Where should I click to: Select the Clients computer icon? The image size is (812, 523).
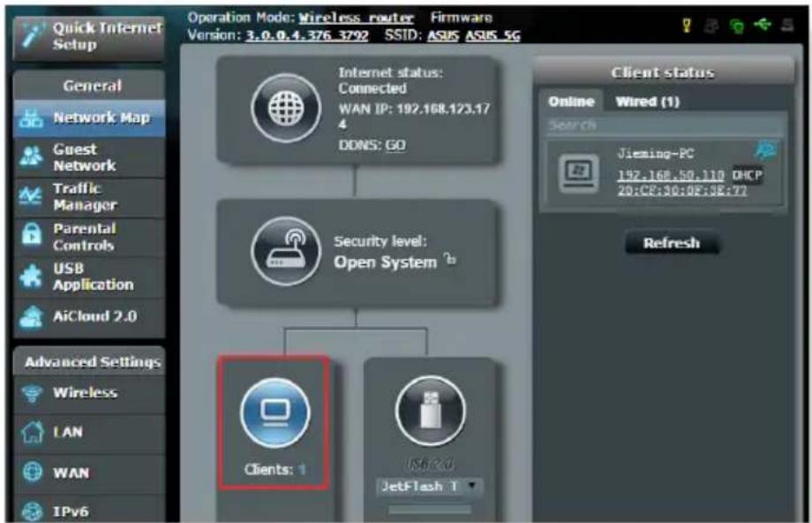(x=275, y=413)
